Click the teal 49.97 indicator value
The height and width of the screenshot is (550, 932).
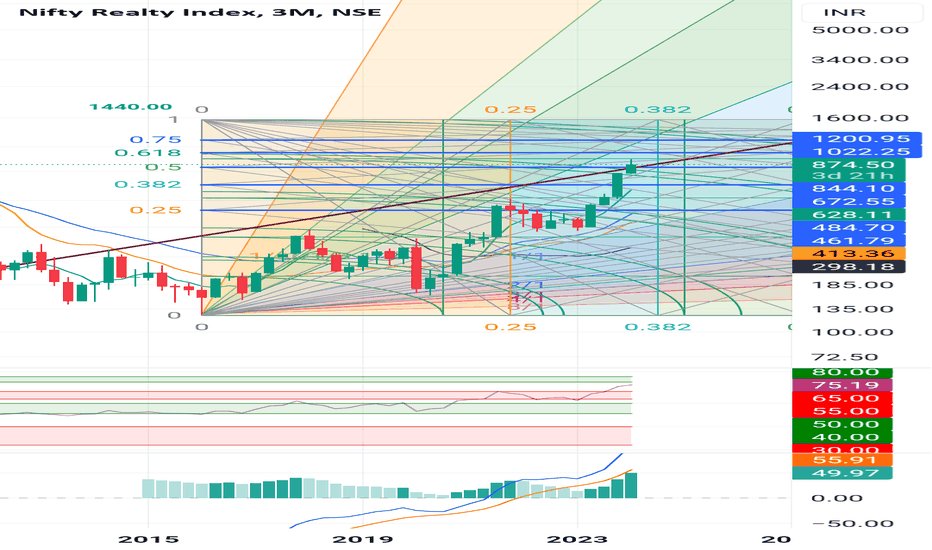[843, 473]
